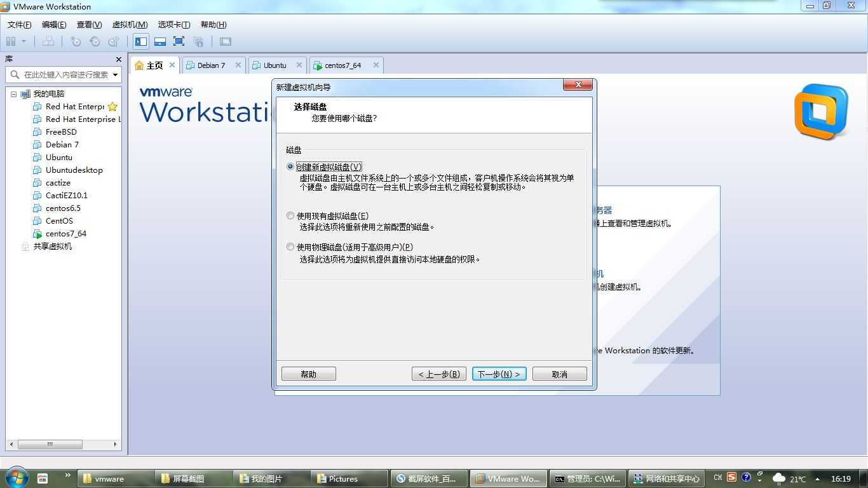
Task: Click the revert snapshot toolbar icon
Action: tap(95, 41)
